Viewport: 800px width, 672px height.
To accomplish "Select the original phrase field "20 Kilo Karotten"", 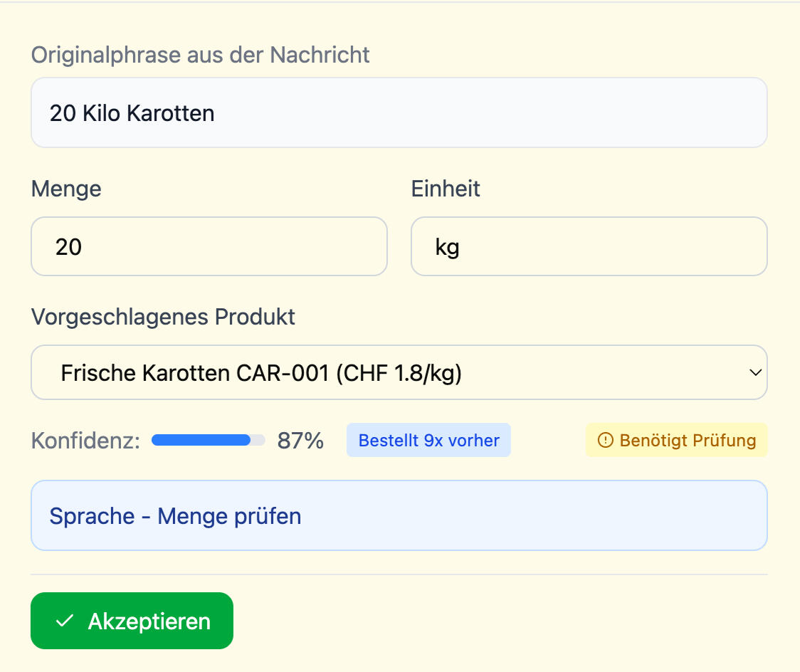I will 399,112.
